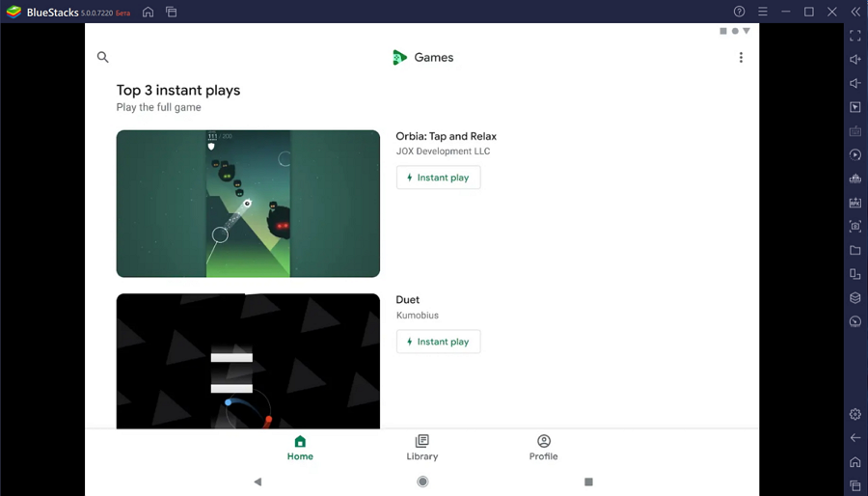Maximize the BlueStacks window
868x496 pixels.
pos(809,12)
